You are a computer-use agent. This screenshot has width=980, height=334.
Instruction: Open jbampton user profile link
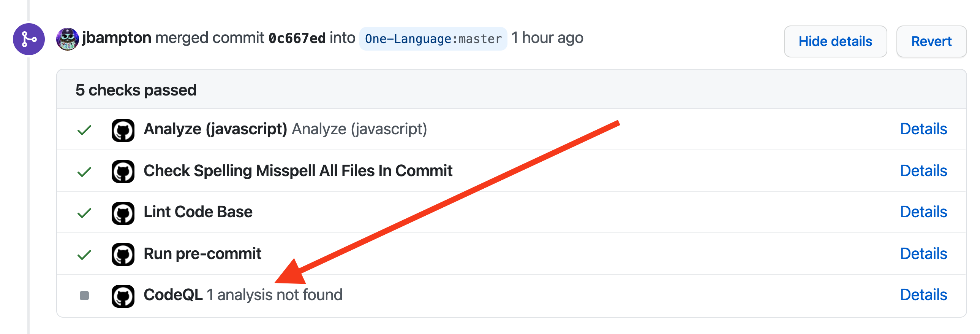(117, 38)
